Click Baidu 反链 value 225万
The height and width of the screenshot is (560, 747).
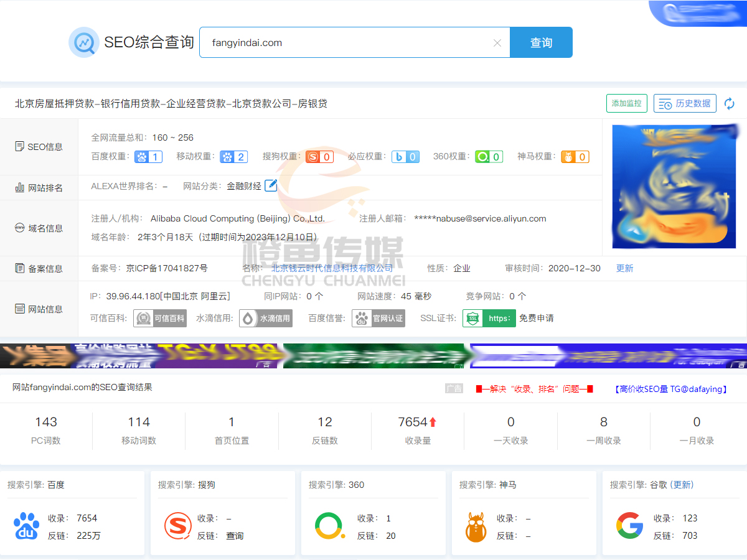pos(88,536)
